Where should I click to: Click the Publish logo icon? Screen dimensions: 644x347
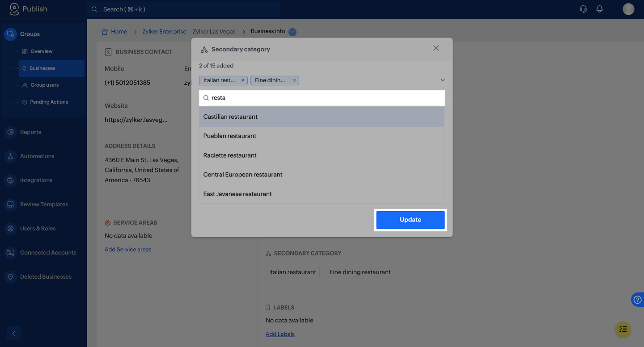(x=14, y=9)
